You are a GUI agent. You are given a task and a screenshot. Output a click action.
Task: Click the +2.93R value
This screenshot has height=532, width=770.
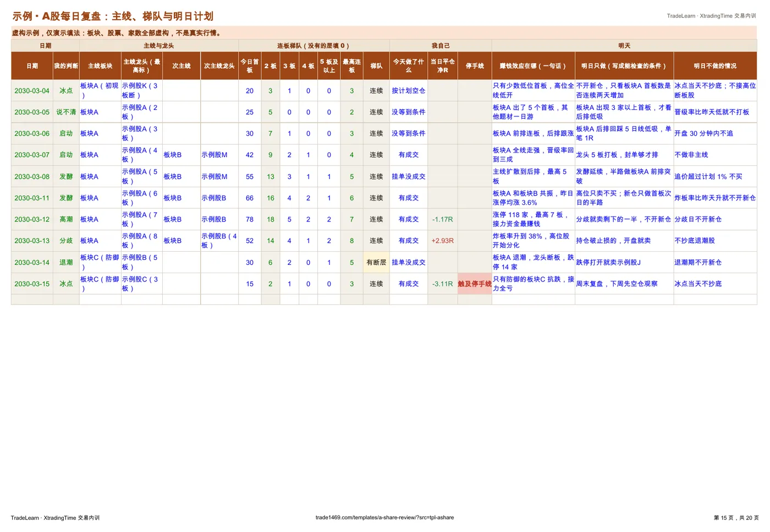(443, 241)
